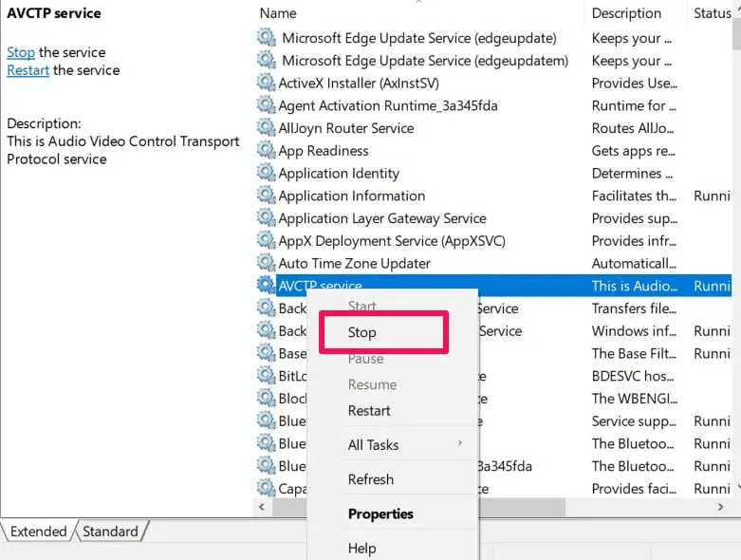Click the horizontal scrollbar right arrow
This screenshot has height=560, width=741.
(x=720, y=507)
